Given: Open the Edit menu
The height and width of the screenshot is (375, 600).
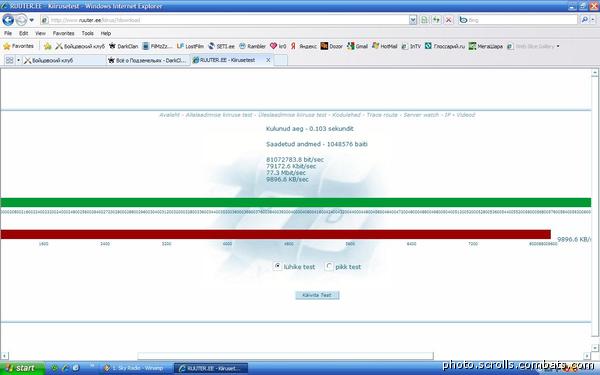Looking at the screenshot, I should [24, 33].
